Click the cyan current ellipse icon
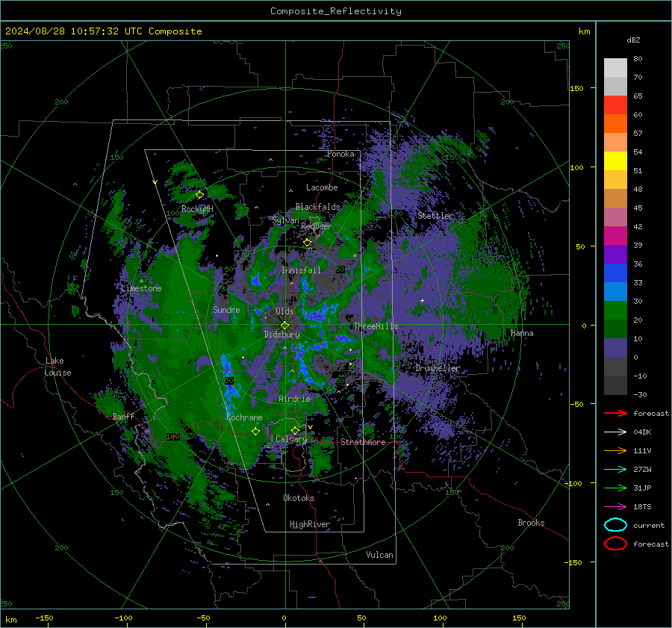Screen dimensions: 672x628 615,525
